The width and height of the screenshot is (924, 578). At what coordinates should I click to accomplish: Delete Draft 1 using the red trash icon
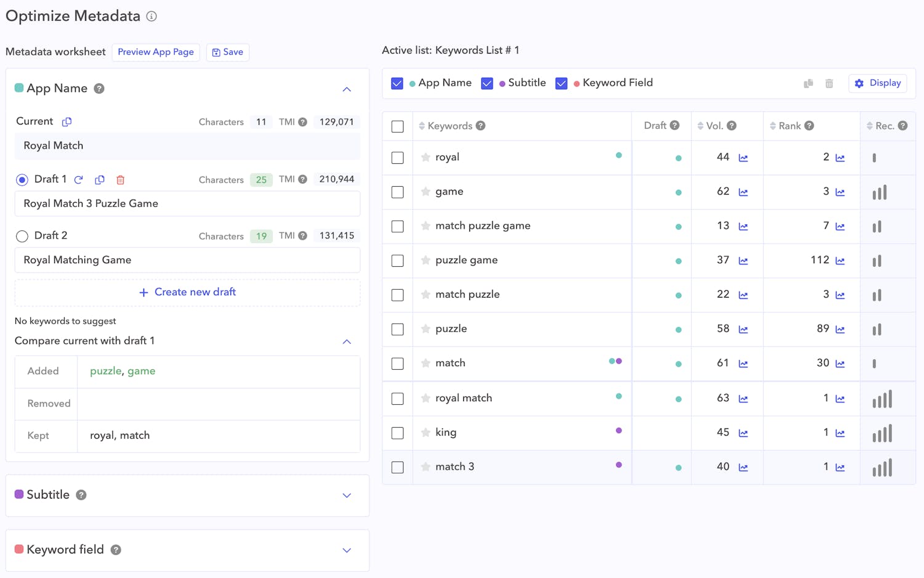pos(120,179)
